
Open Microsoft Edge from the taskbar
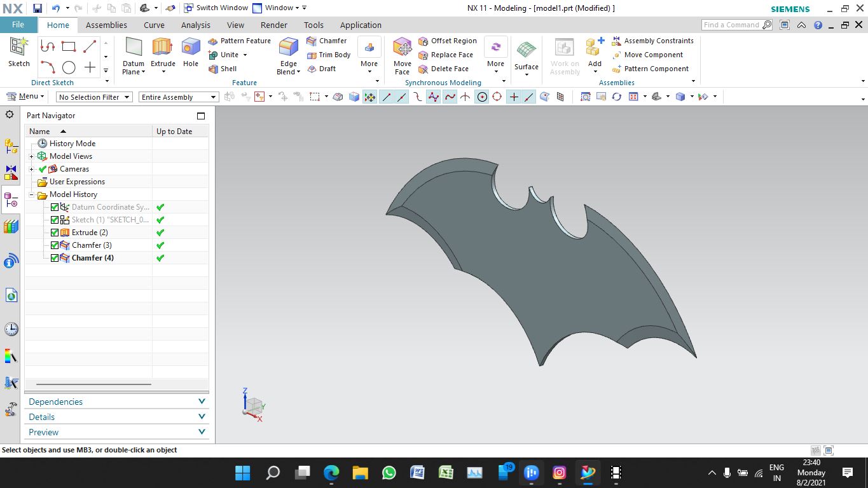tap(331, 473)
